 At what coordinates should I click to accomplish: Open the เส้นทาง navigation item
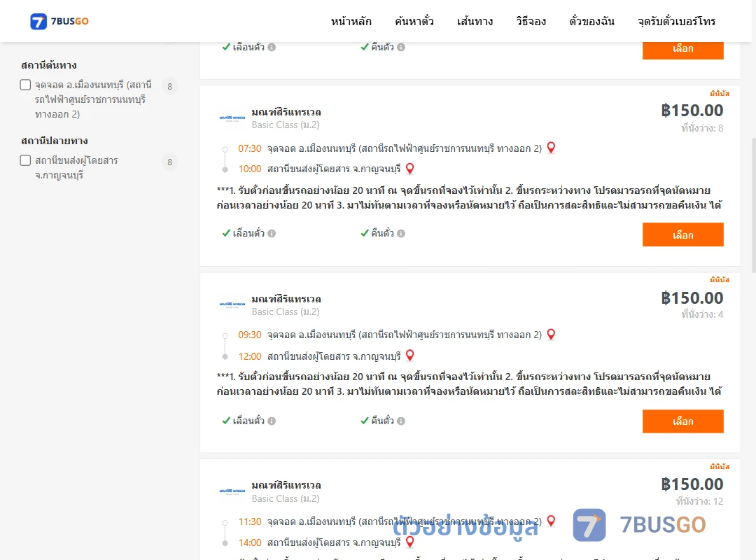475,21
